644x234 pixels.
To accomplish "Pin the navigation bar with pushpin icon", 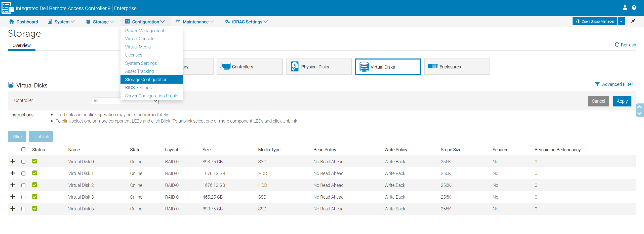I will point(633,21).
